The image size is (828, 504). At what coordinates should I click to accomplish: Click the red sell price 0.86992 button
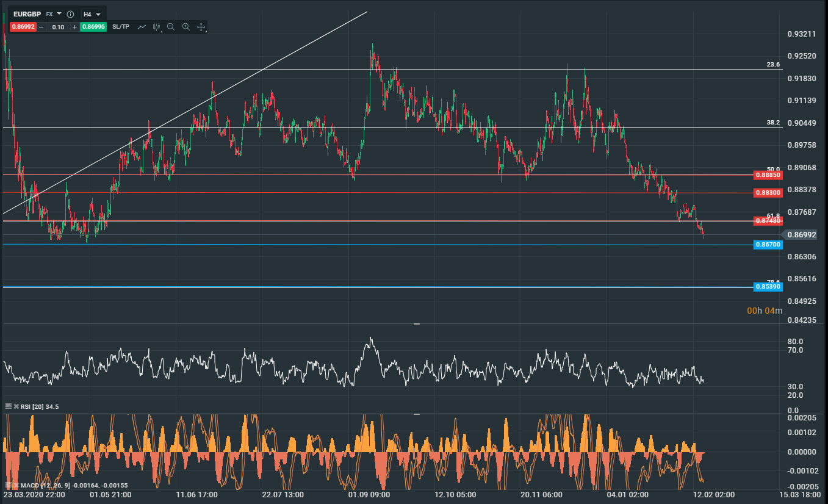24,27
